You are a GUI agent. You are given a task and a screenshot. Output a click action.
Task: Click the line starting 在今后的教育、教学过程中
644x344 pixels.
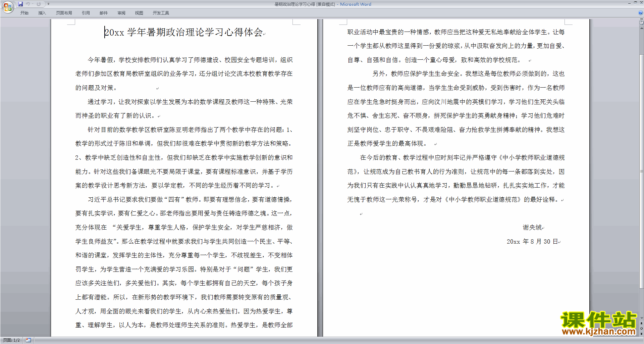[x=462, y=158]
